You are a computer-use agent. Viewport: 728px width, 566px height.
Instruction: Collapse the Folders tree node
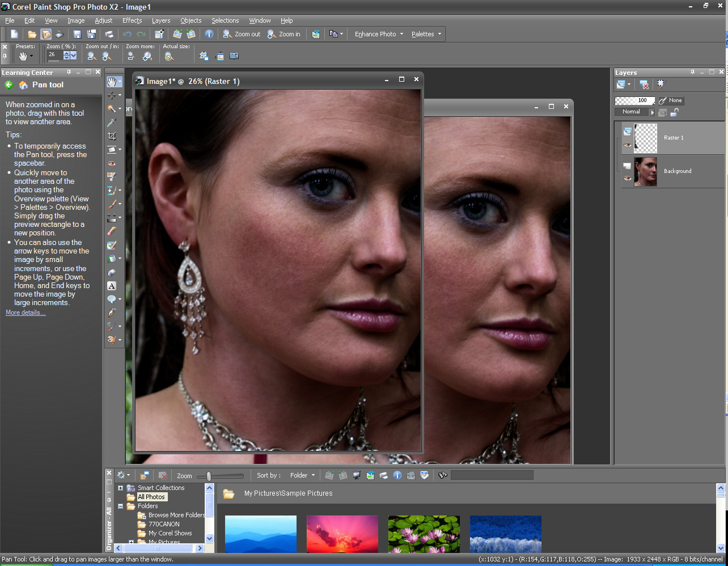click(120, 506)
